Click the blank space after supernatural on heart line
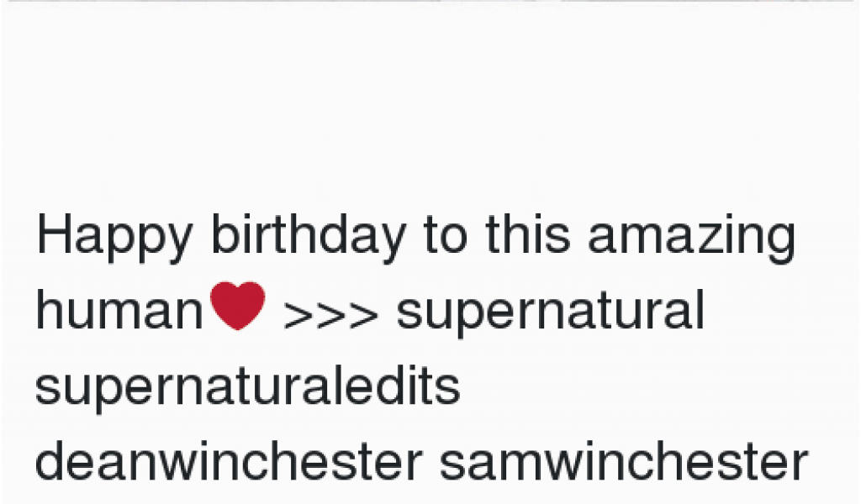 click(781, 312)
